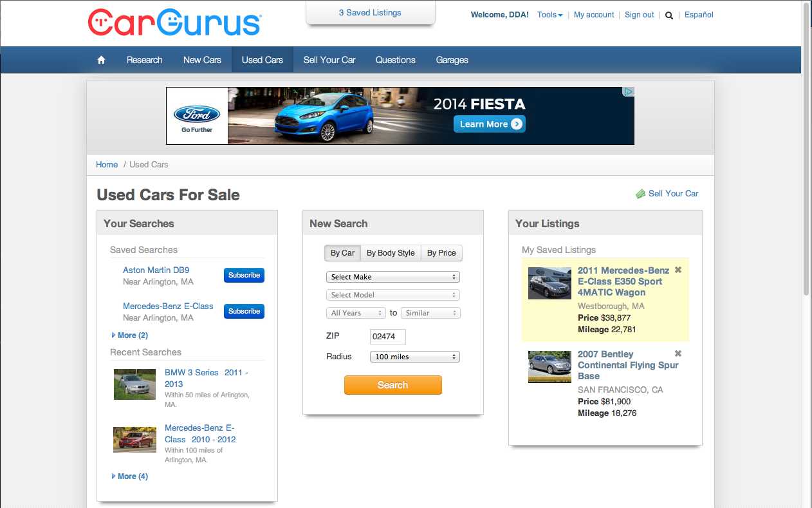Open the Used Cars menu
The height and width of the screenshot is (508, 812).
(263, 60)
